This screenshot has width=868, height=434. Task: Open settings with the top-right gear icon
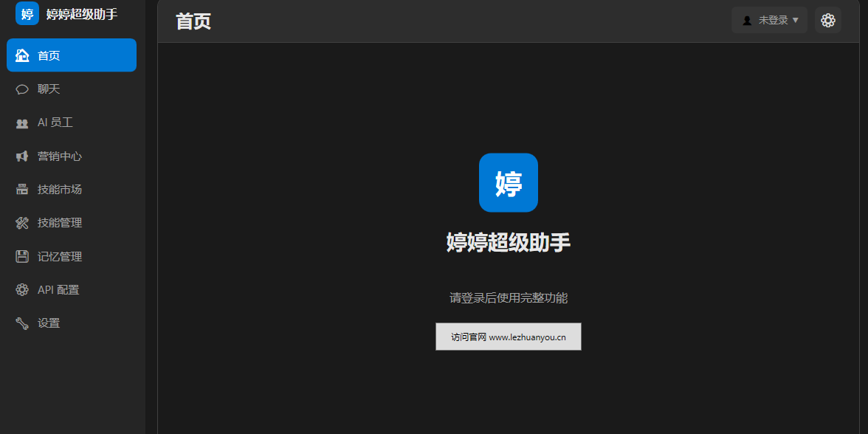click(827, 21)
